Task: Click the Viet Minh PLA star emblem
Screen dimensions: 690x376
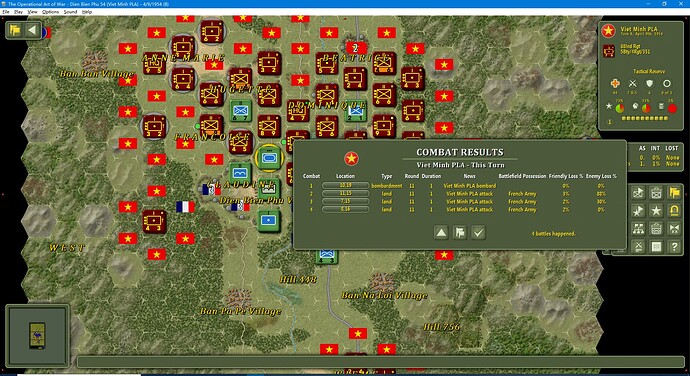Action: pos(609,30)
